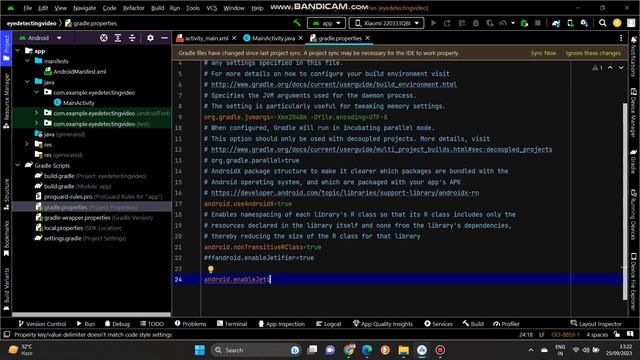Collapse the Gradle Scripts node
The image size is (640, 360).
18,165
